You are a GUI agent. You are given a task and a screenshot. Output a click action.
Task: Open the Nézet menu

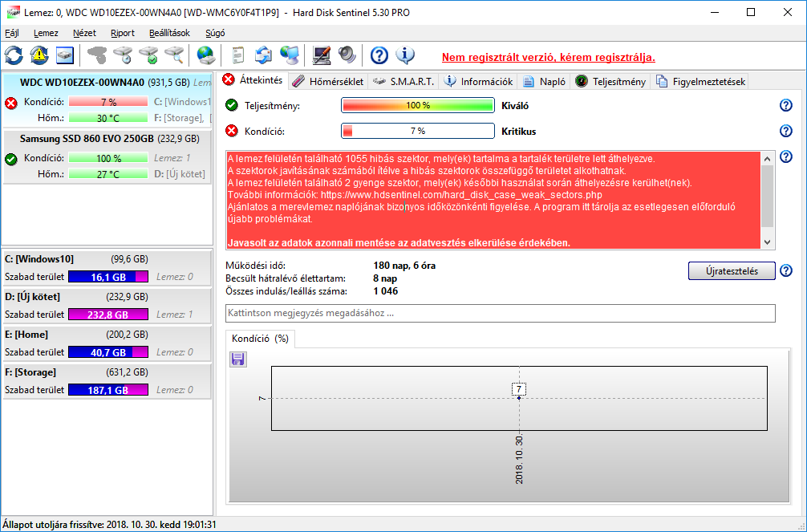click(84, 33)
